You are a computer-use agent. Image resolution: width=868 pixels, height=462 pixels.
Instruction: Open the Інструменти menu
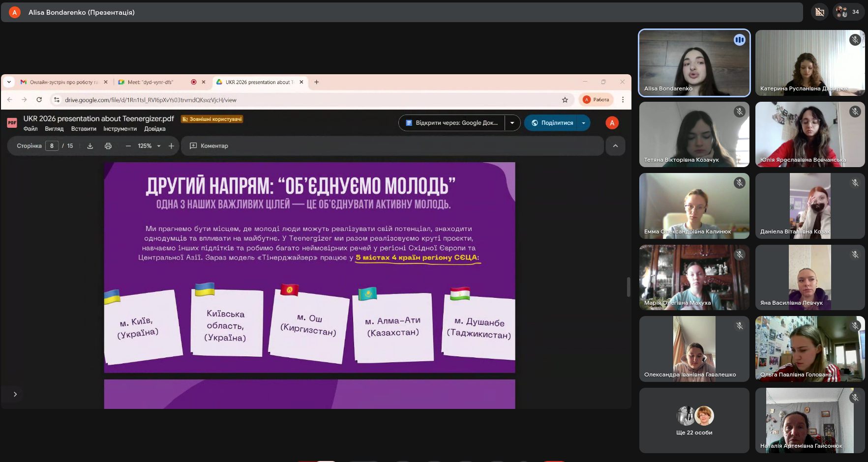pos(120,129)
